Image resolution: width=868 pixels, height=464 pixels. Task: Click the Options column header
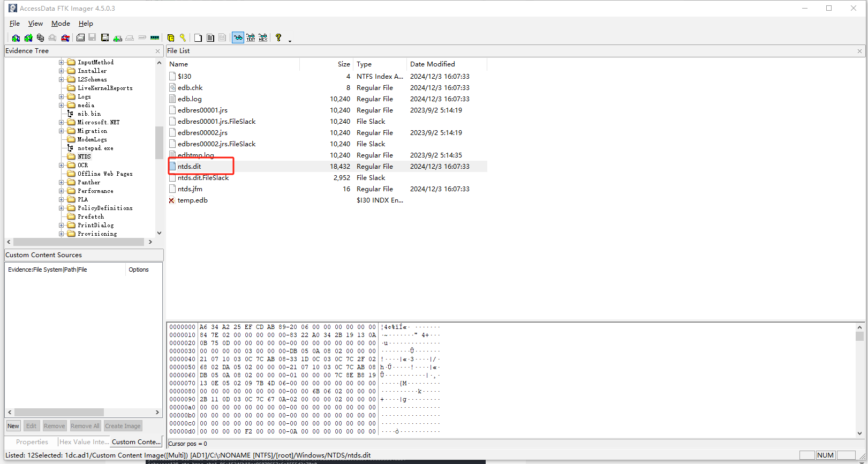pos(144,270)
